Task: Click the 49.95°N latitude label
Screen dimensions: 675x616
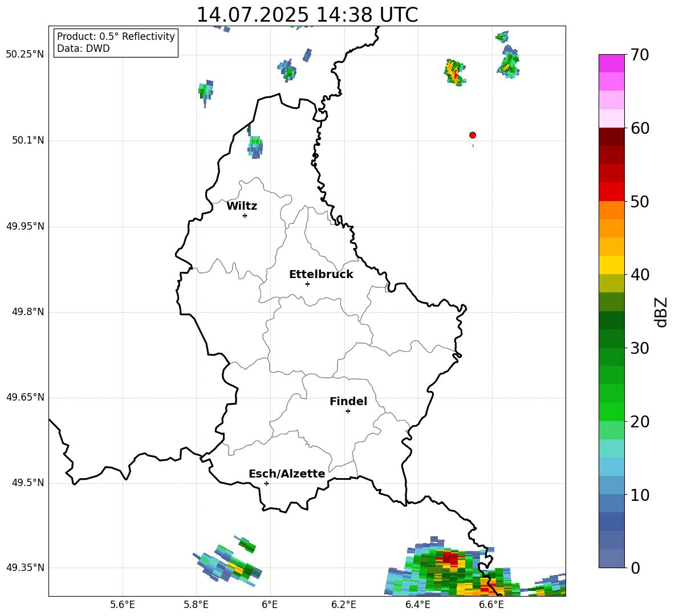Action: [x=25, y=226]
